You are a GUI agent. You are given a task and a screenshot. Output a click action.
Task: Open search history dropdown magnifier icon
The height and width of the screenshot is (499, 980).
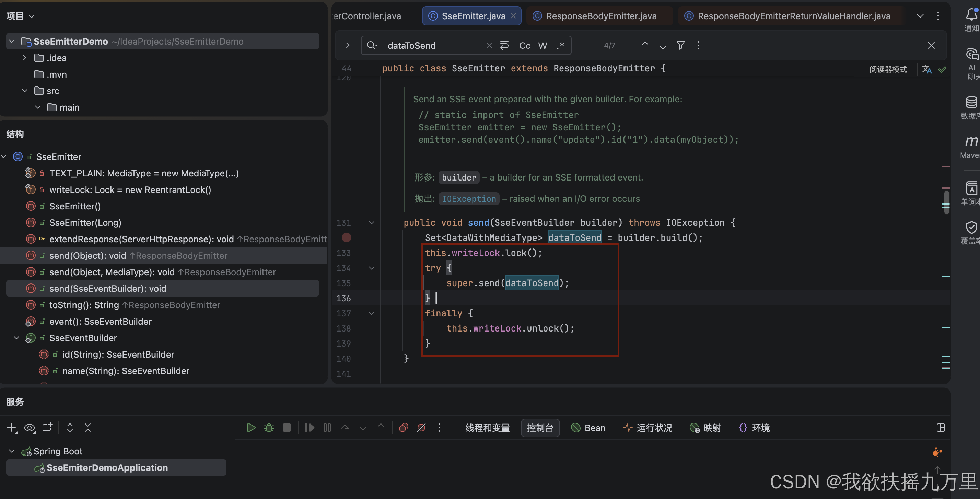(x=372, y=46)
